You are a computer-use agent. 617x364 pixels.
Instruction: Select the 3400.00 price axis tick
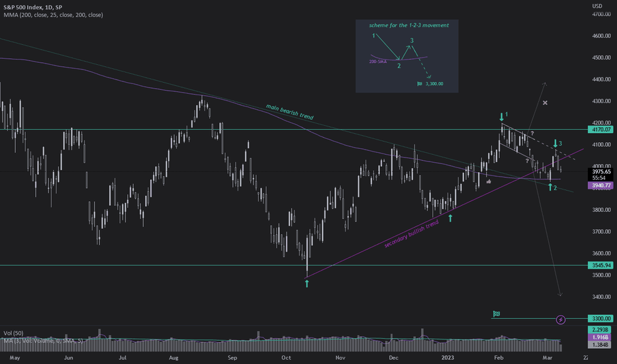pos(601,296)
